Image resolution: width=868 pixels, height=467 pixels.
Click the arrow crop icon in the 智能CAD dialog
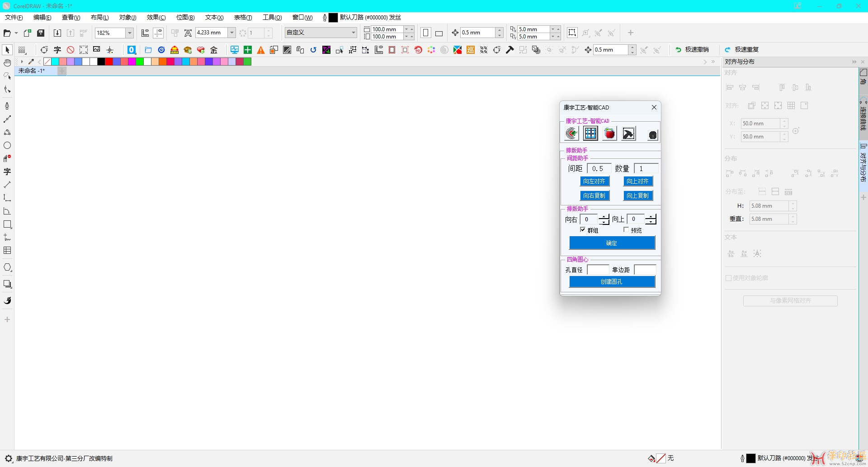[629, 133]
